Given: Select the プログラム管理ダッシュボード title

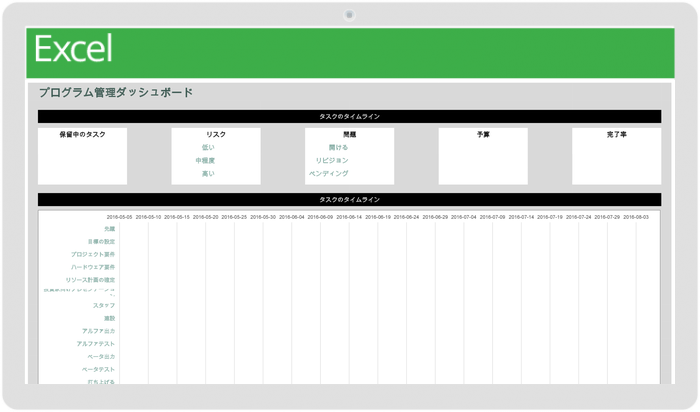Looking at the screenshot, I should coord(116,92).
